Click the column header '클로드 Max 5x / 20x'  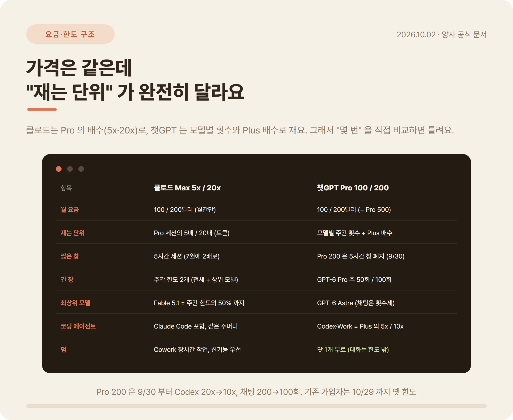pos(187,188)
